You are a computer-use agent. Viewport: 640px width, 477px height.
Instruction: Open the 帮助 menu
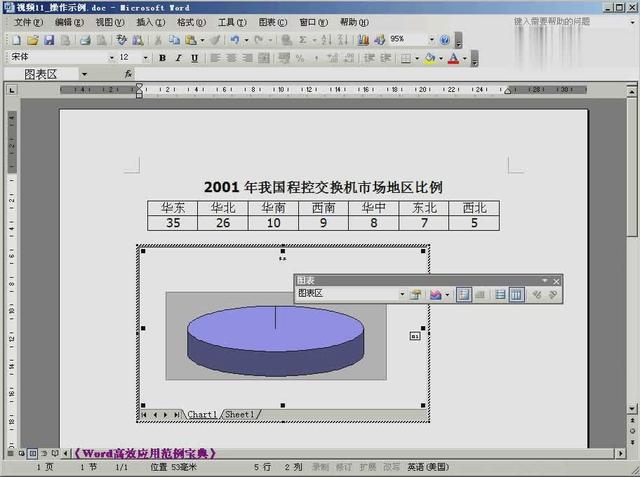(354, 22)
